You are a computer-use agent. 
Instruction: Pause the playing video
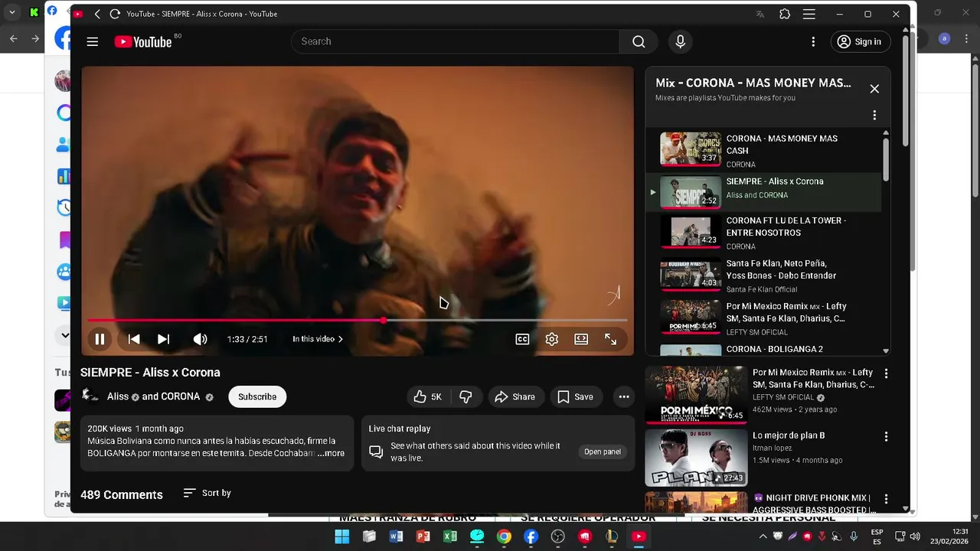click(100, 339)
